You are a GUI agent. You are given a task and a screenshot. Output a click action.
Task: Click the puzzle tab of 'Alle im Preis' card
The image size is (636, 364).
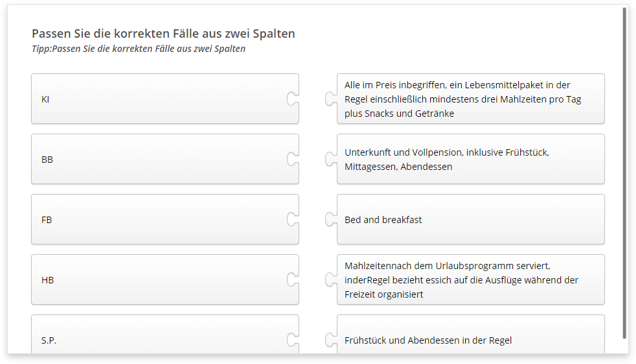point(331,99)
